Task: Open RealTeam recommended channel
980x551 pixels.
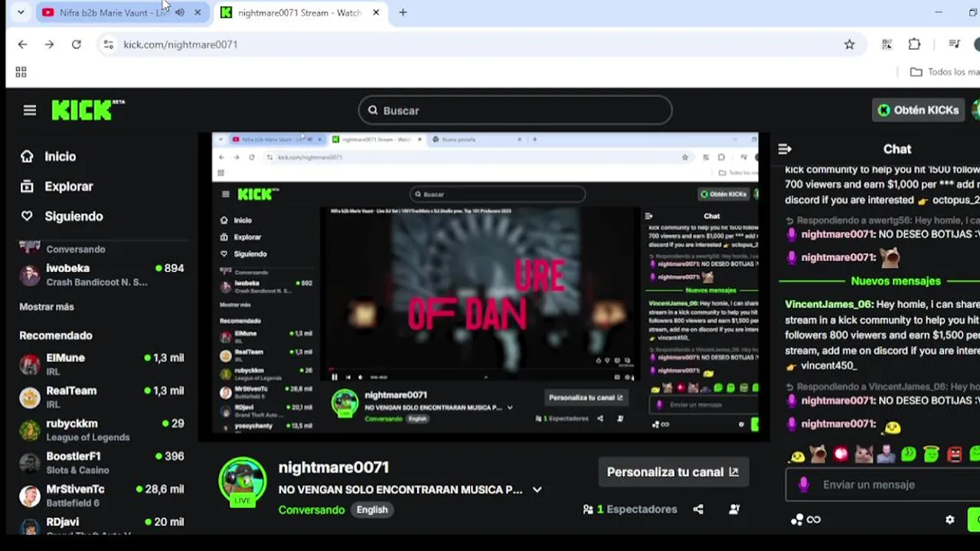Action: pyautogui.click(x=102, y=397)
